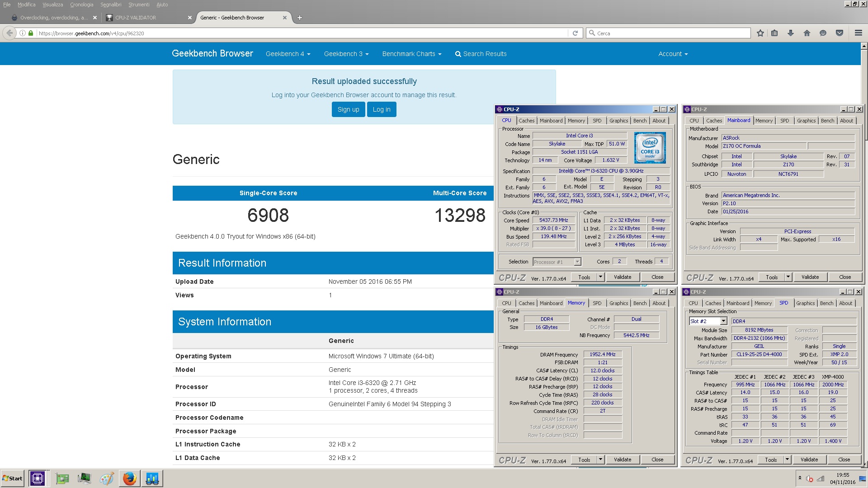
Task: Show hidden system tray icons
Action: [800, 478]
